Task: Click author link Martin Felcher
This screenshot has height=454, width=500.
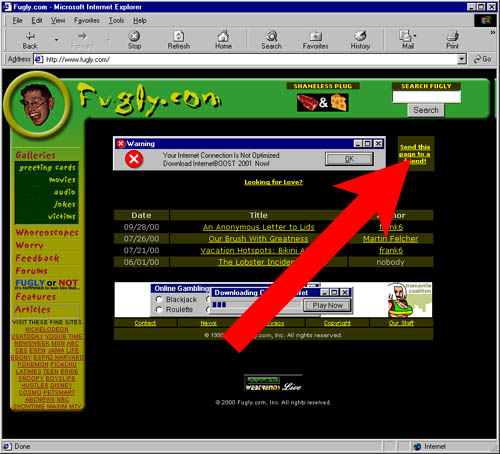Action: 390,239
